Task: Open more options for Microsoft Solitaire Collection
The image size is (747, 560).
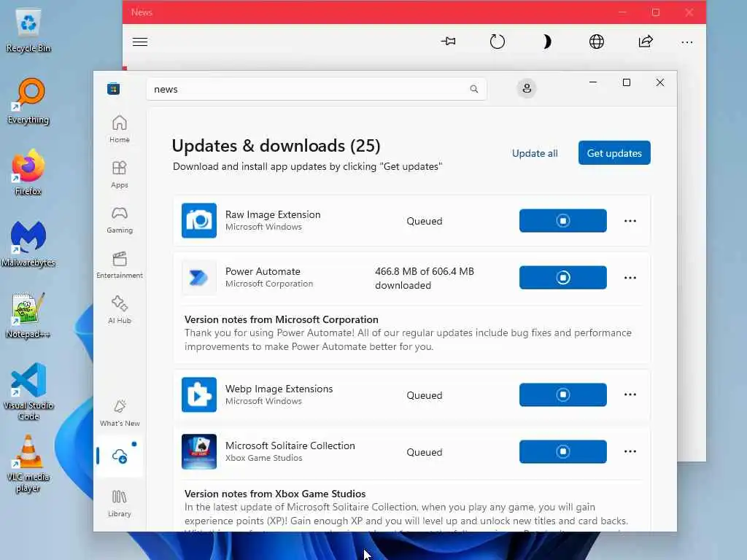Action: (x=630, y=451)
